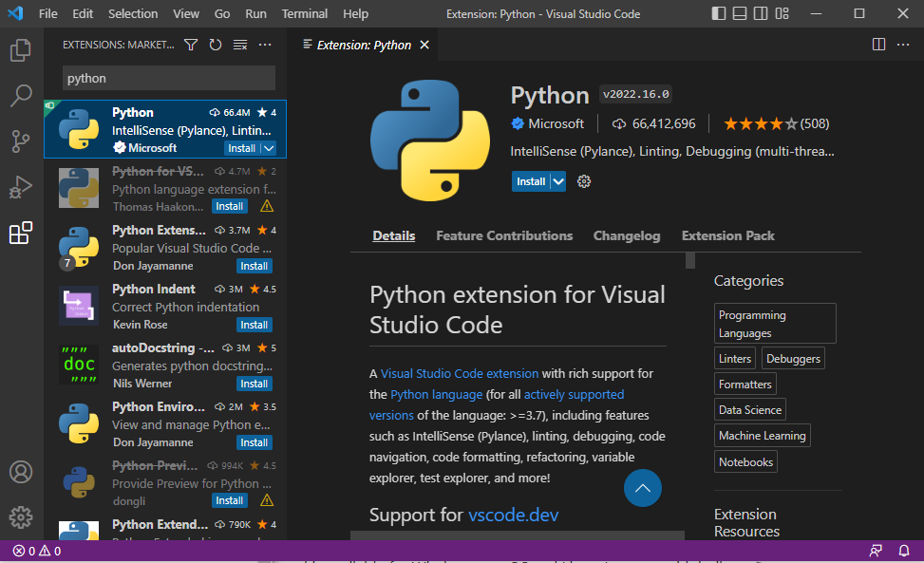
Task: Open the vscode.dev link
Action: pyautogui.click(x=513, y=515)
